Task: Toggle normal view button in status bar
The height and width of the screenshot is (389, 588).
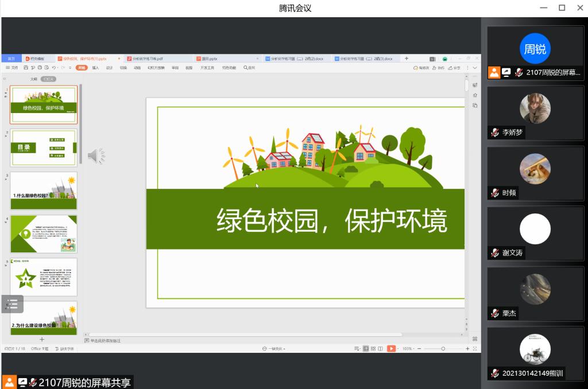Action: [x=366, y=348]
